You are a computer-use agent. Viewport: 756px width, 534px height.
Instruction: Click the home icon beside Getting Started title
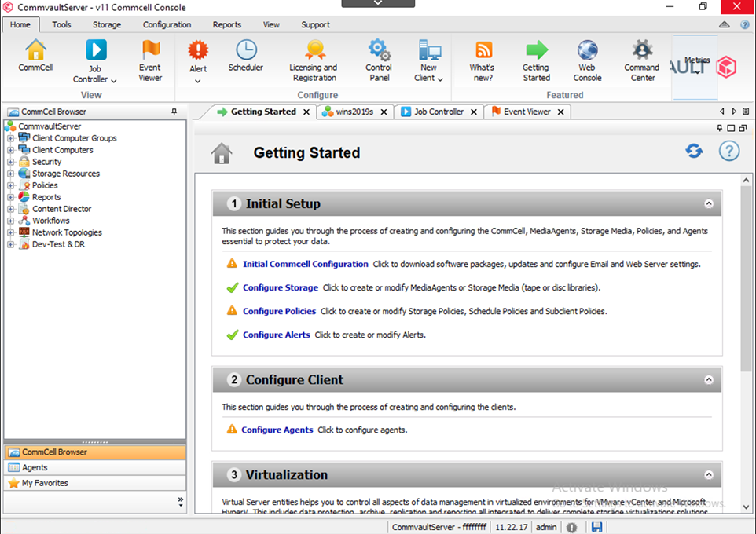click(222, 153)
